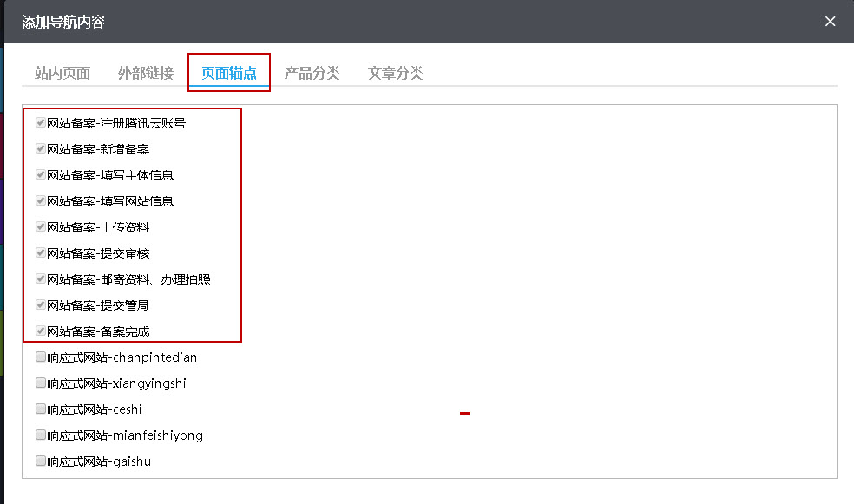
Task: Select 响应式网站-mianfeishiyong checkbox
Action: pyautogui.click(x=41, y=435)
